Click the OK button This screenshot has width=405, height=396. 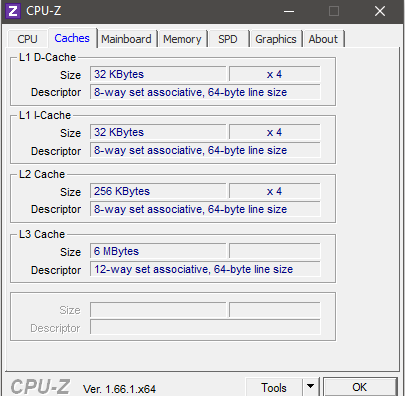click(x=360, y=387)
